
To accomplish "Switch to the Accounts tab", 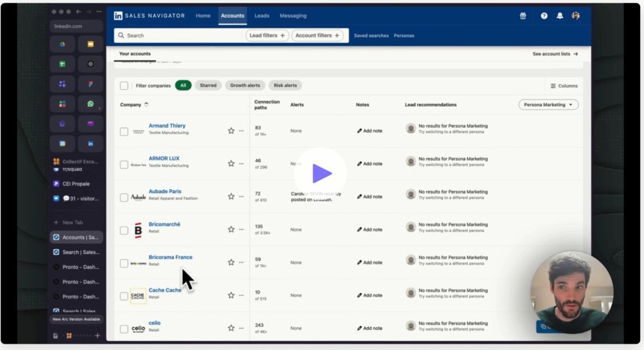I will (x=233, y=16).
